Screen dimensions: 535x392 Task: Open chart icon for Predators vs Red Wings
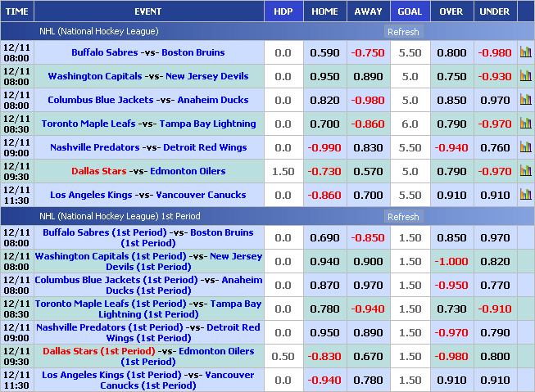point(525,147)
